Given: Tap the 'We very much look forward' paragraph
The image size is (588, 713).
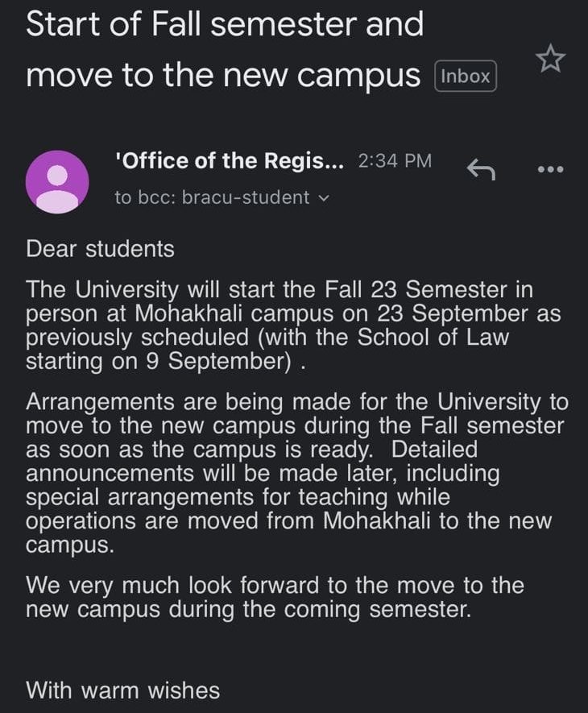Looking at the screenshot, I should [x=275, y=597].
